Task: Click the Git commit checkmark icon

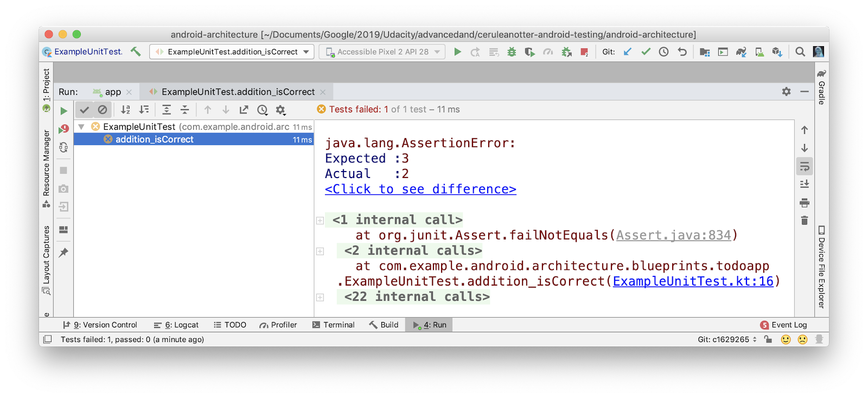Action: pos(646,52)
